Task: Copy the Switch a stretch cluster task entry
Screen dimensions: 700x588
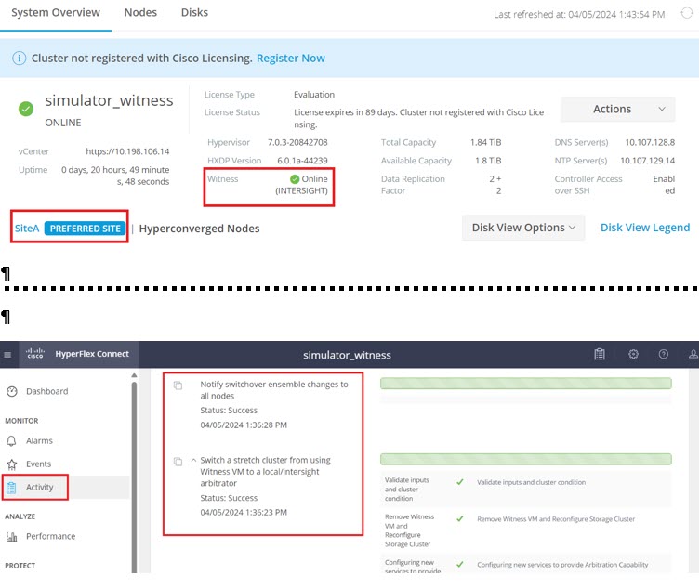Action: point(178,462)
